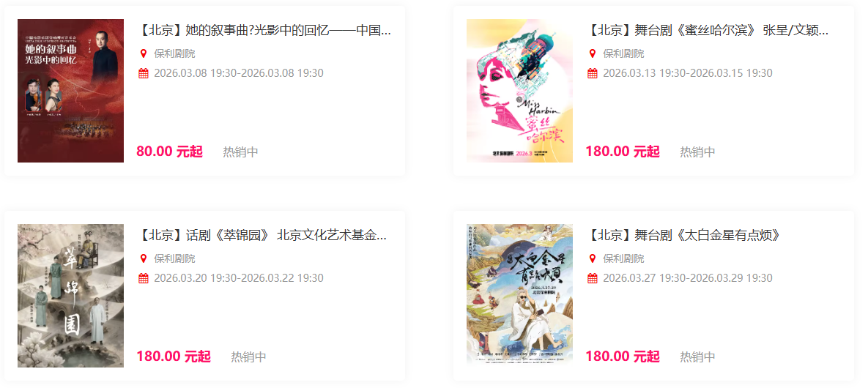Click calendar icon beside 2026.03.20 date
Image resolution: width=868 pixels, height=388 pixels.
tap(144, 278)
